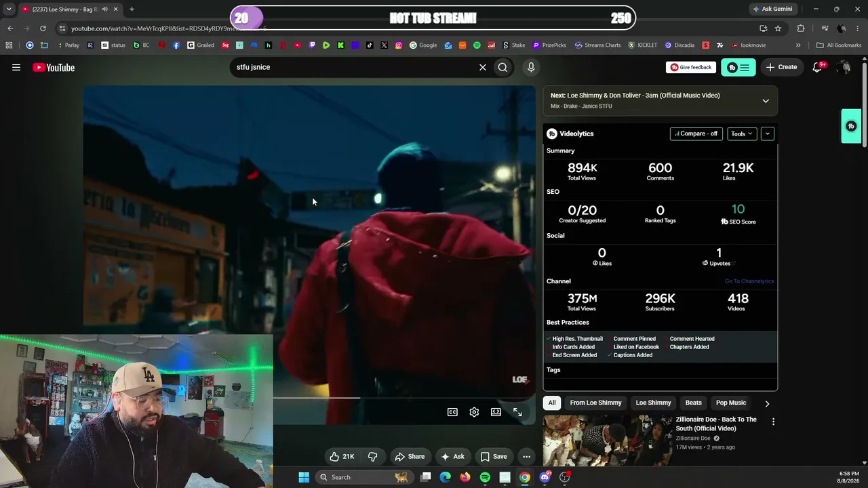Viewport: 868px width, 488px height.
Task: Open the Ask AI button
Action: click(x=452, y=457)
